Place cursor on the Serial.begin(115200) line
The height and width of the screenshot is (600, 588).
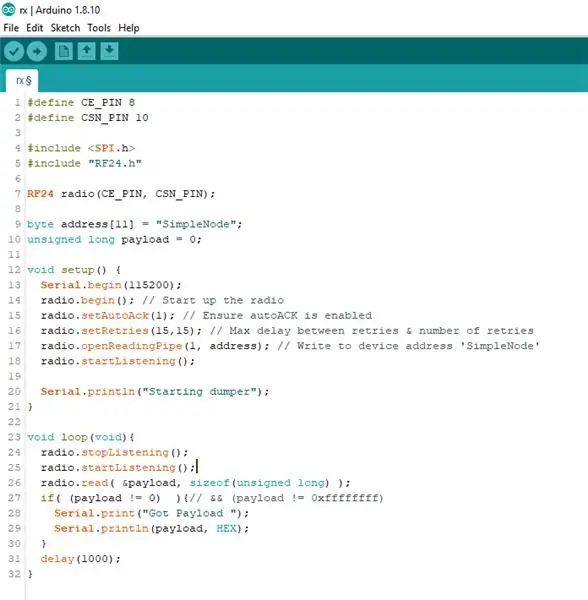111,285
